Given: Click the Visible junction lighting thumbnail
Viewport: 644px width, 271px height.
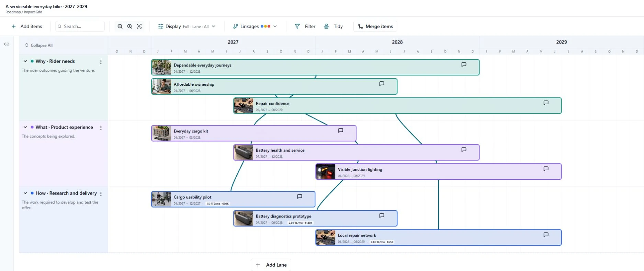Looking at the screenshot, I should point(326,172).
